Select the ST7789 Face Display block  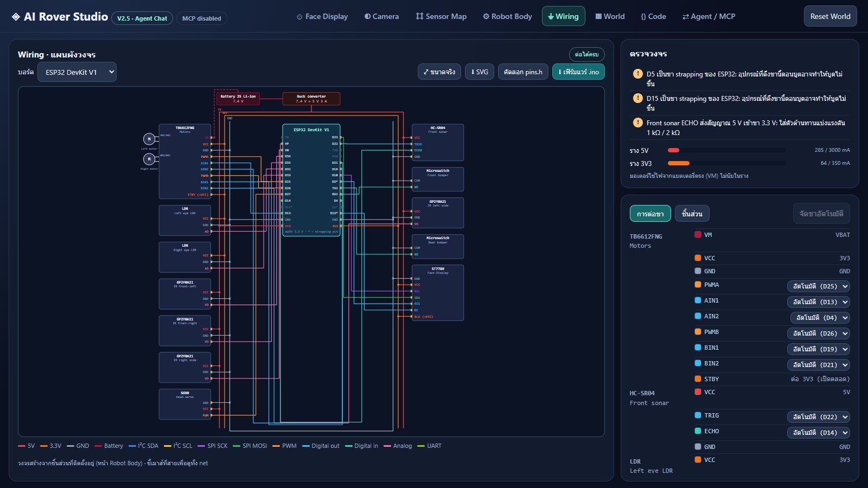click(437, 293)
